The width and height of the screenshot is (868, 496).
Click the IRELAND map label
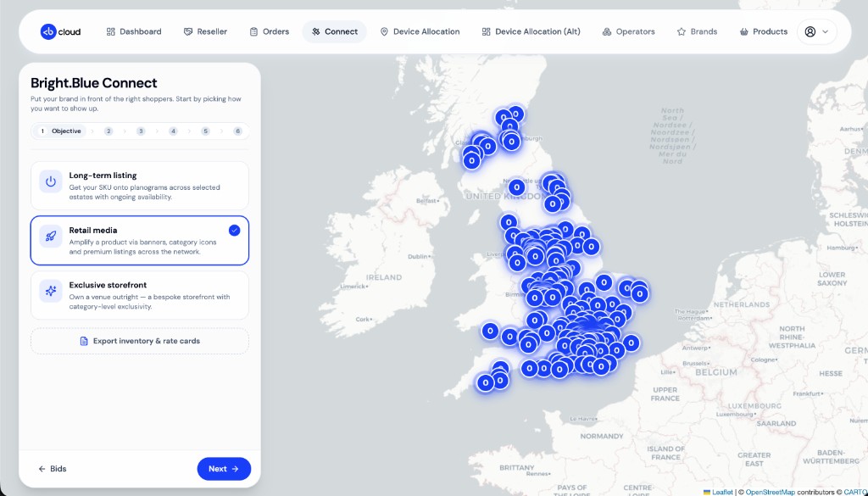coord(384,276)
